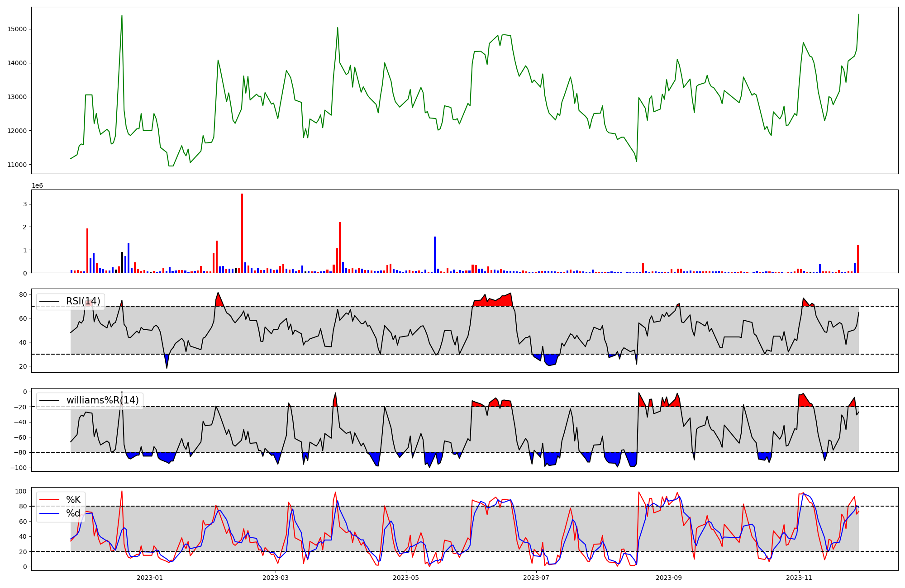Click the 2023-09 date axis label
Image resolution: width=905 pixels, height=588 pixels.
(668, 578)
